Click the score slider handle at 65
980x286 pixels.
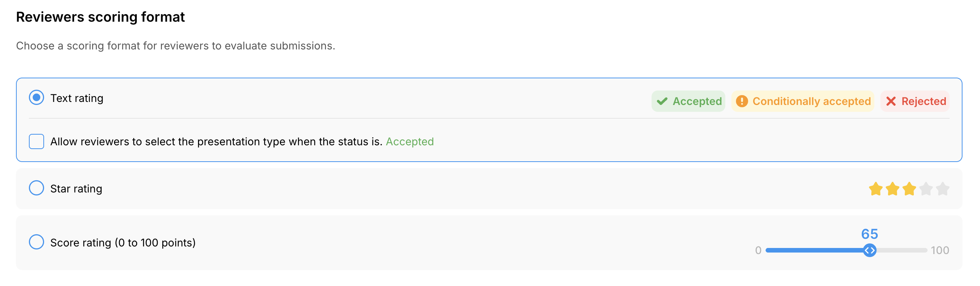[x=869, y=251]
